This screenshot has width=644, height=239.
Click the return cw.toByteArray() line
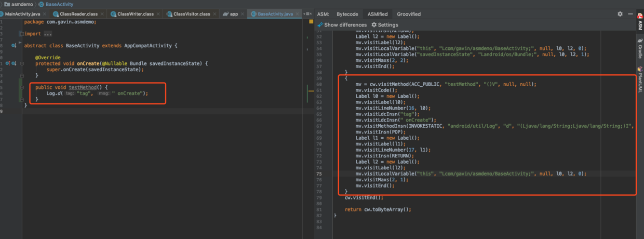coord(378,209)
